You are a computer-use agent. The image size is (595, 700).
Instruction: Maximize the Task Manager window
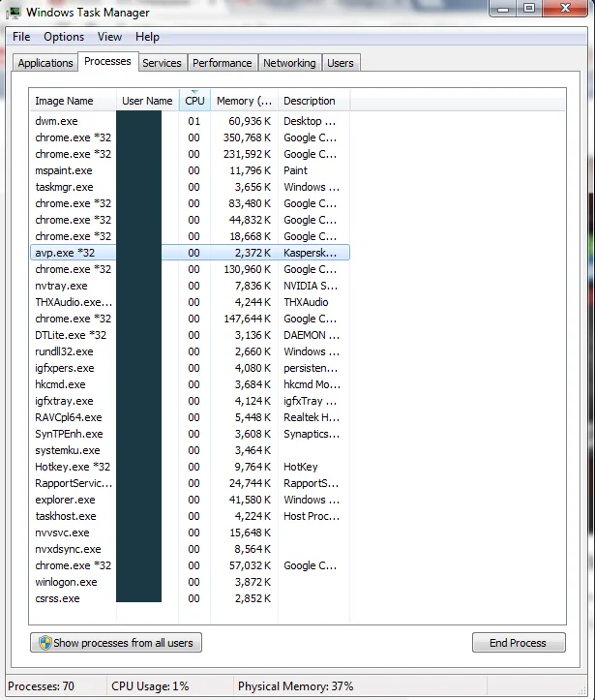pyautogui.click(x=529, y=8)
